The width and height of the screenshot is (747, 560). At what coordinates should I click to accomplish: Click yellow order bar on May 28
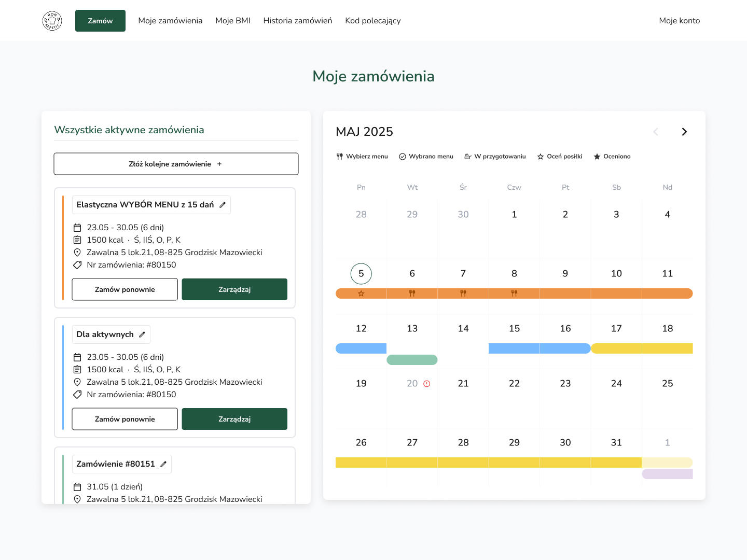(x=463, y=463)
